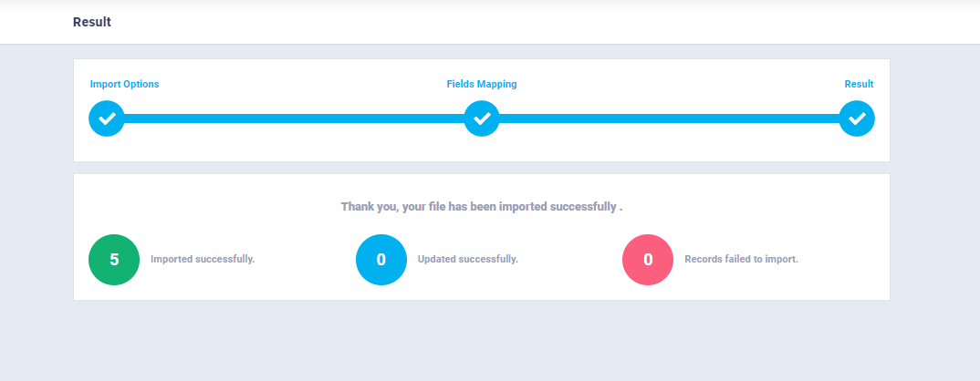The height and width of the screenshot is (381, 980).
Task: Click the Imported successfully label
Action: click(203, 259)
